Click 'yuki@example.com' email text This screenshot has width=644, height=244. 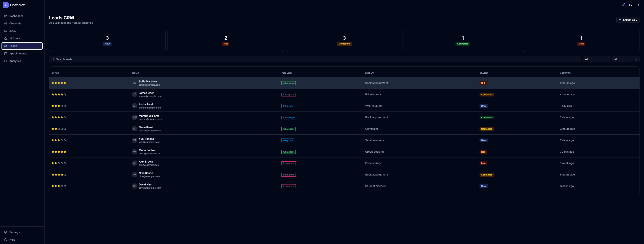(x=149, y=142)
